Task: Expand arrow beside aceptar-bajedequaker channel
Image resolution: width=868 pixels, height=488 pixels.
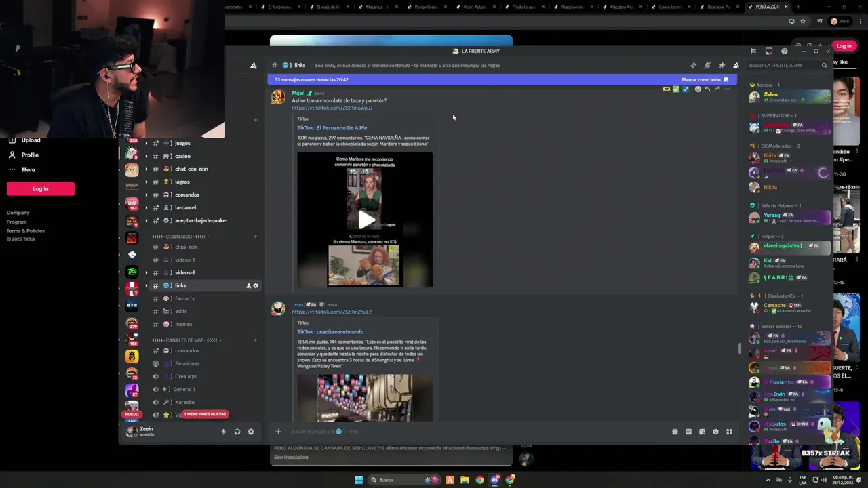Action: [x=146, y=220]
